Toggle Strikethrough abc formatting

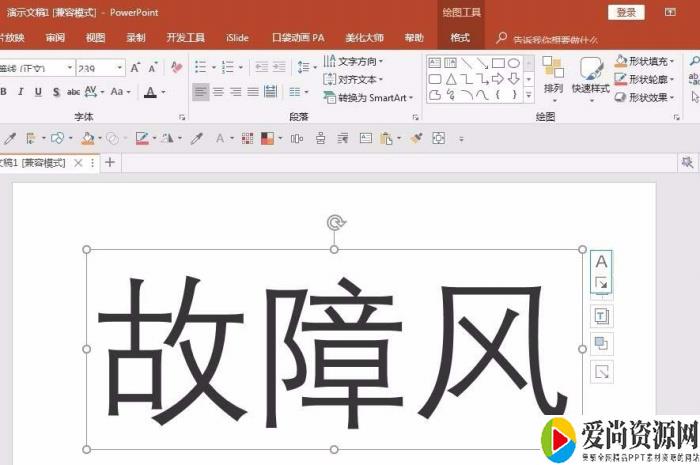(x=73, y=92)
